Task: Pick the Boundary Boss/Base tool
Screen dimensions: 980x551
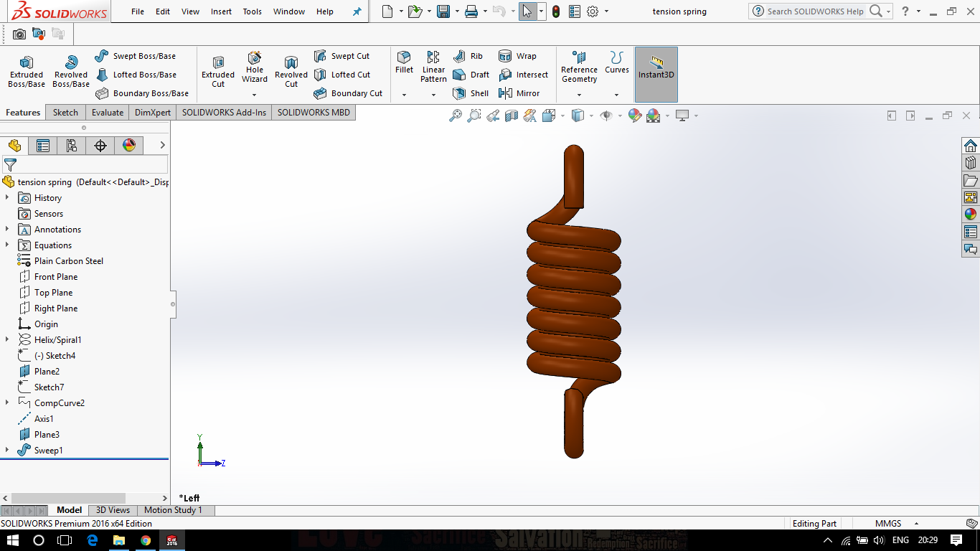Action: tap(141, 93)
